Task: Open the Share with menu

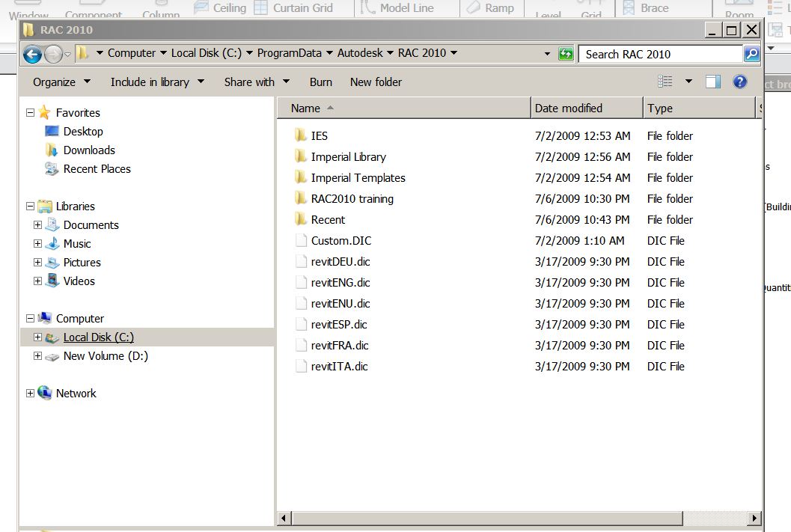Action: pos(257,82)
